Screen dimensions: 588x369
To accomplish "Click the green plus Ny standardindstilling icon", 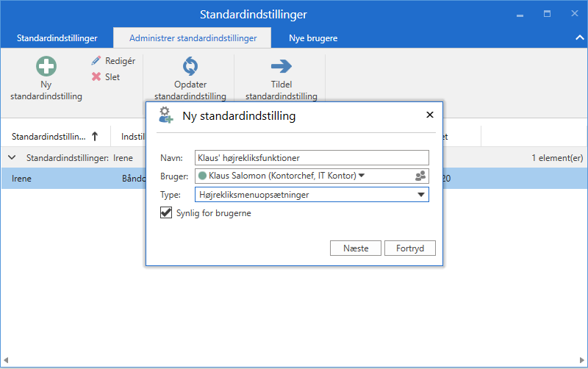I will pos(46,67).
